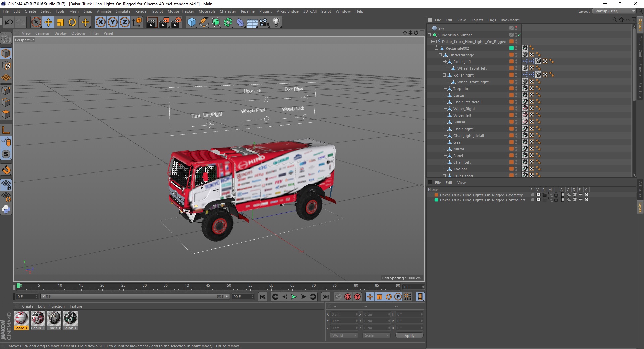This screenshot has width=644, height=349.
Task: Render the active view clapperboard icon
Action: [x=152, y=22]
